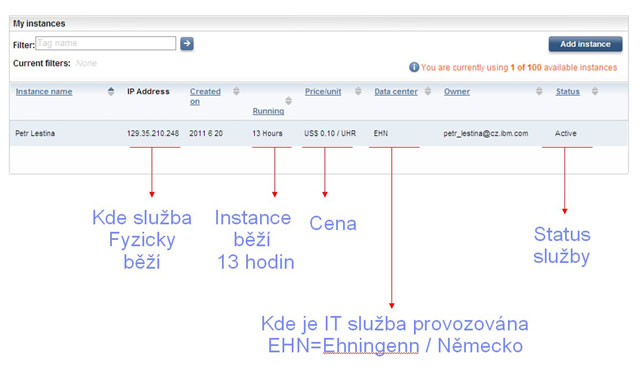Click owner petr_lestina@cz.ibm.com
Screen dimensions: 640x380
486,133
